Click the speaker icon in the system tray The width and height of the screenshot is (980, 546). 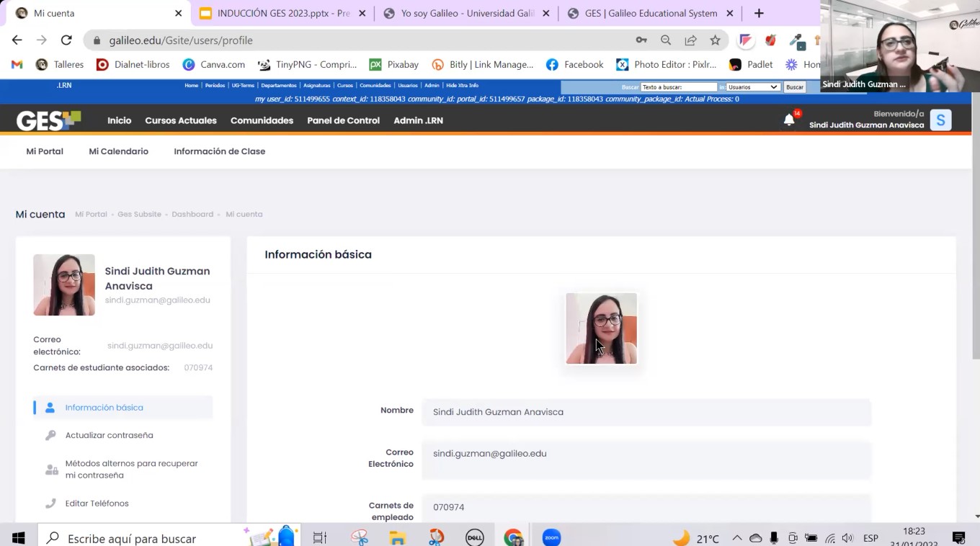pyautogui.click(x=847, y=537)
